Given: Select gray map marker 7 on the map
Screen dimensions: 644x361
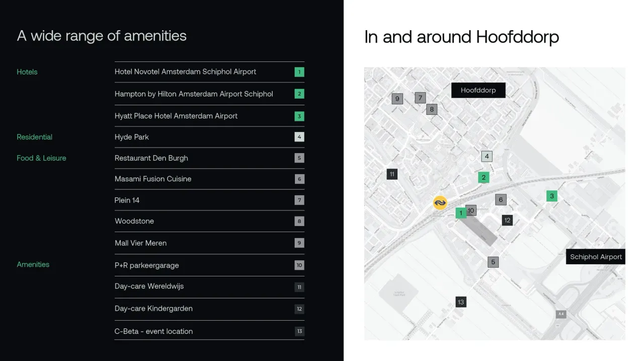Looking at the screenshot, I should [421, 98].
